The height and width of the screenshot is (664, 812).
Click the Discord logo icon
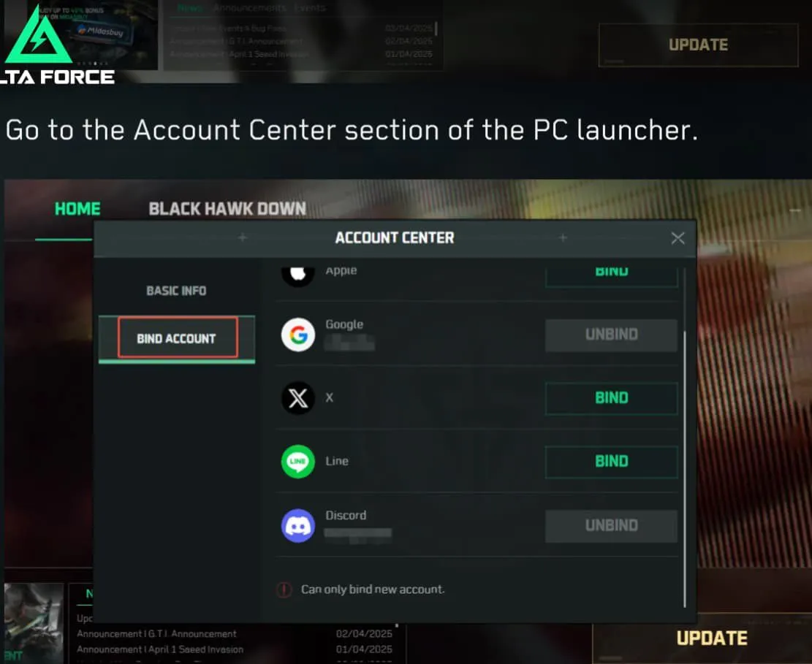297,525
